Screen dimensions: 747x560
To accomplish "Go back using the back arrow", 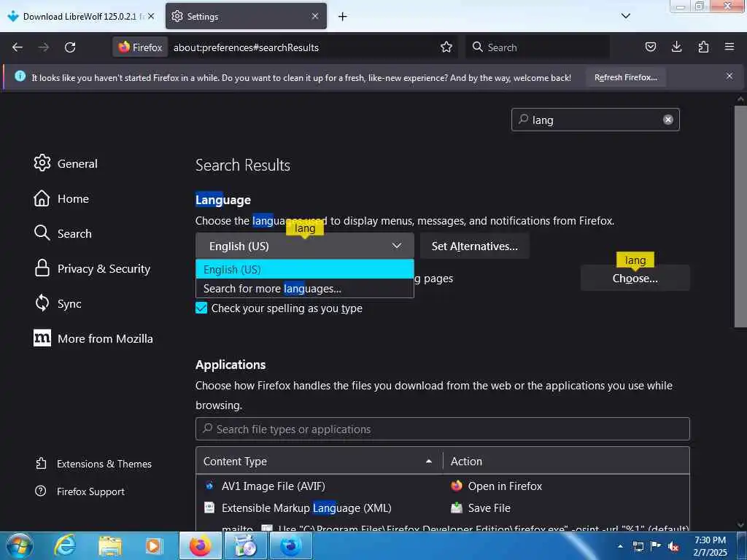I will point(18,47).
